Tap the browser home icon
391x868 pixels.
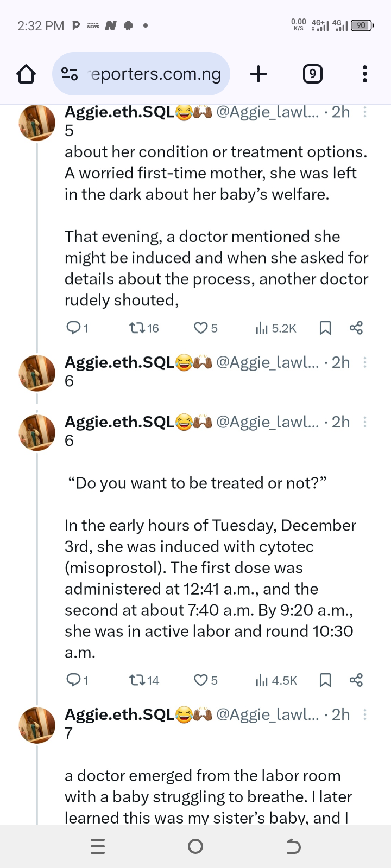click(x=26, y=74)
